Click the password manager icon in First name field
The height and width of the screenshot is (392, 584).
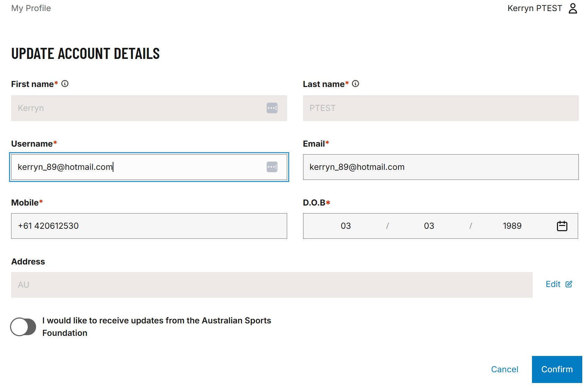[272, 108]
